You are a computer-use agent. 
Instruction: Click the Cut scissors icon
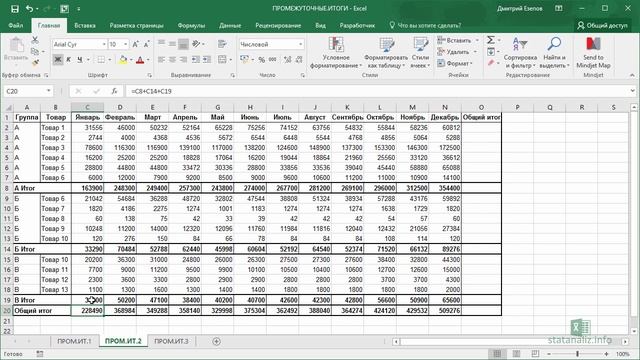[x=35, y=40]
